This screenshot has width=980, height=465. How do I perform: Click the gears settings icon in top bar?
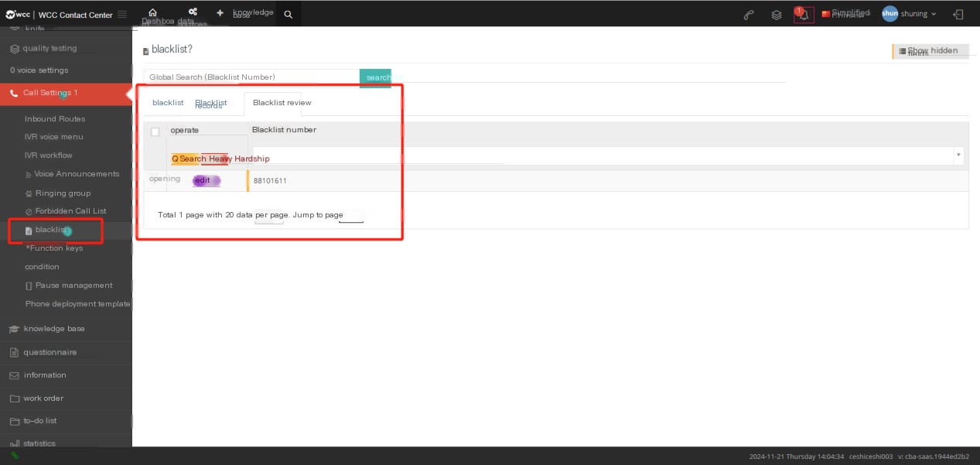193,12
